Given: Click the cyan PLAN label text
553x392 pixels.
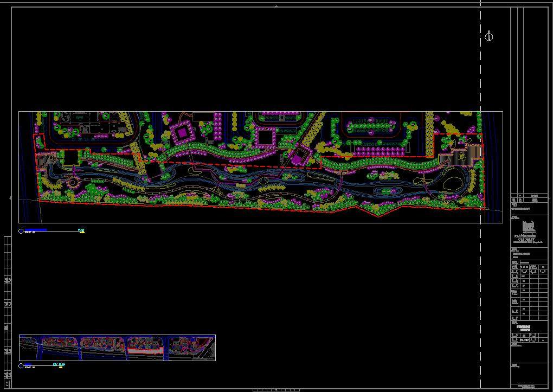Looking at the screenshot, I should click(x=81, y=230).
